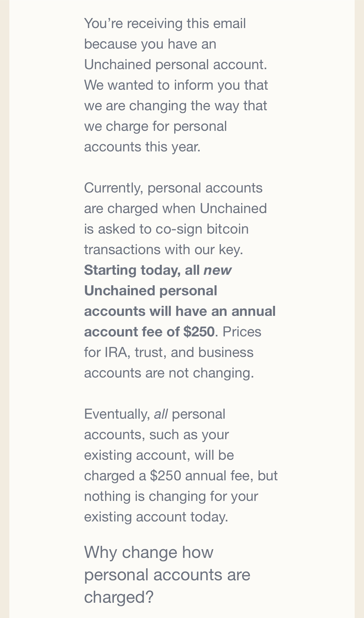364x618 pixels.
Task: Click the "Unchained personal account." line
Action: coord(175,65)
